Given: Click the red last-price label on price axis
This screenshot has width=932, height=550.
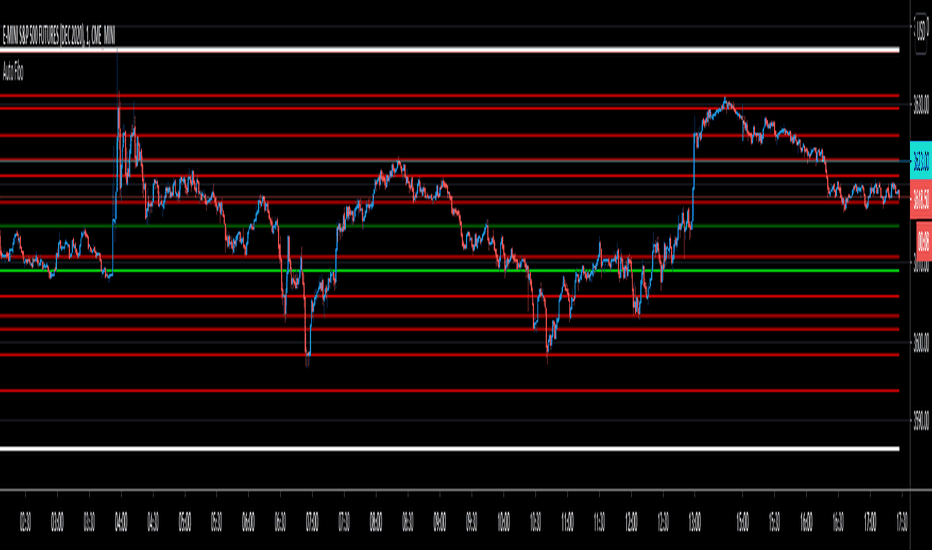Looking at the screenshot, I should point(921,199).
